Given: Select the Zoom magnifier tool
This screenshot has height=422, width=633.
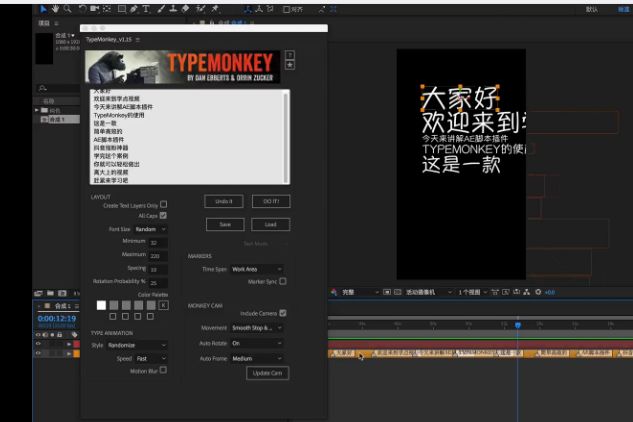Looking at the screenshot, I should tap(67, 8).
